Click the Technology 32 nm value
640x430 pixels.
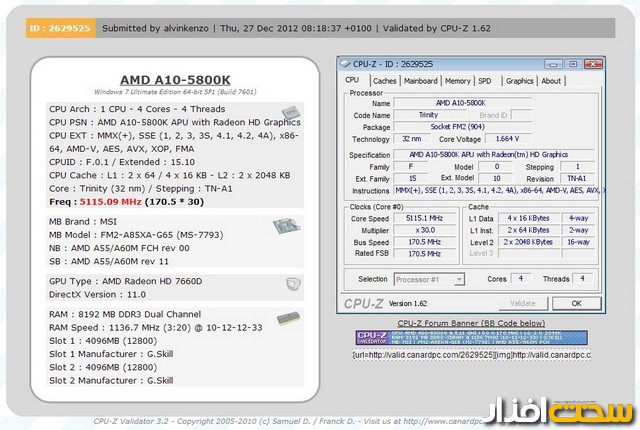click(411, 139)
